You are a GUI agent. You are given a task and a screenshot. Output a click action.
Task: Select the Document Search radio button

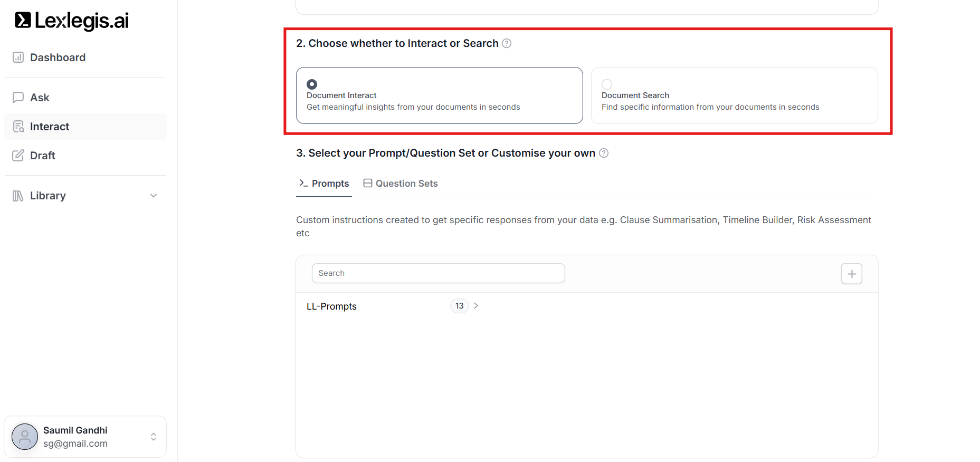(607, 84)
